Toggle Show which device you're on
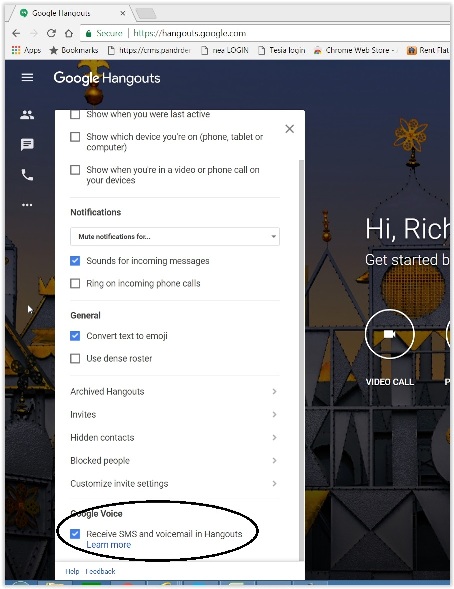The width and height of the screenshot is (454, 589). pyautogui.click(x=75, y=137)
